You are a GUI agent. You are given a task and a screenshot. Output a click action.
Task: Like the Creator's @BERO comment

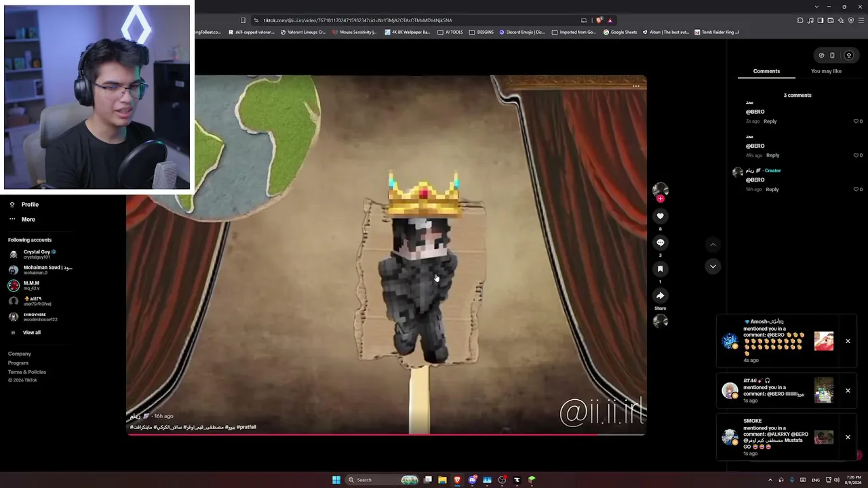[x=856, y=189]
